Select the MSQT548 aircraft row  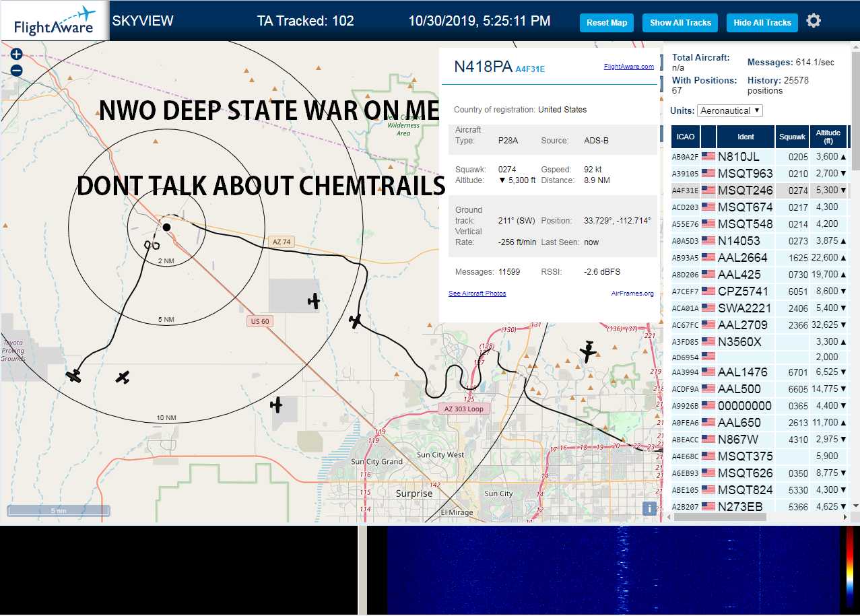(760, 224)
